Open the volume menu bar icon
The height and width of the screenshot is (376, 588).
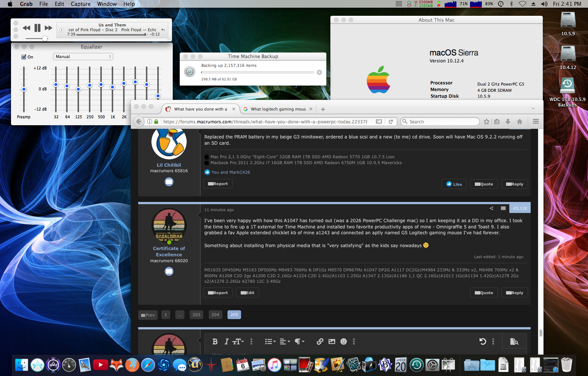pyautogui.click(x=544, y=4)
